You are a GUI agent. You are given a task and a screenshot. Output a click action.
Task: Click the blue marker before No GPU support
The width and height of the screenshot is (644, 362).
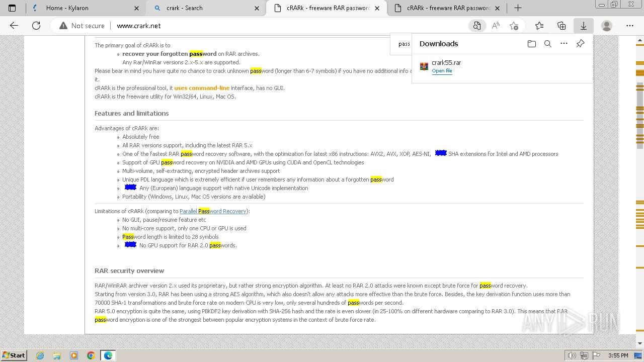(130, 244)
